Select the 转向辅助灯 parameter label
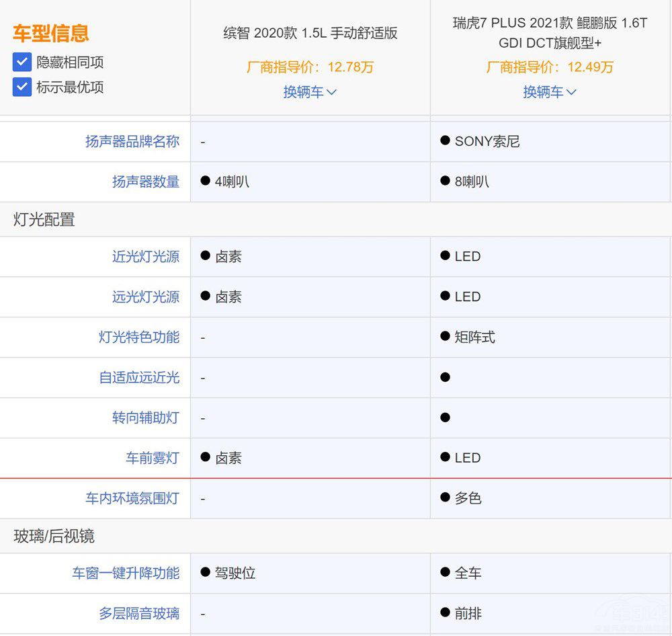 tap(146, 418)
